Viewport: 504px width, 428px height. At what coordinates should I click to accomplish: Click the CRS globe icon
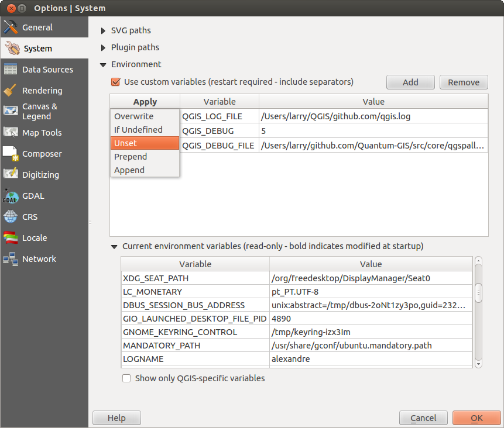[x=11, y=217]
